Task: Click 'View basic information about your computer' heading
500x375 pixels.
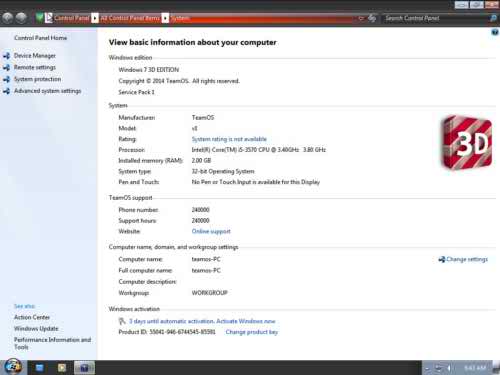Action: coord(193,42)
